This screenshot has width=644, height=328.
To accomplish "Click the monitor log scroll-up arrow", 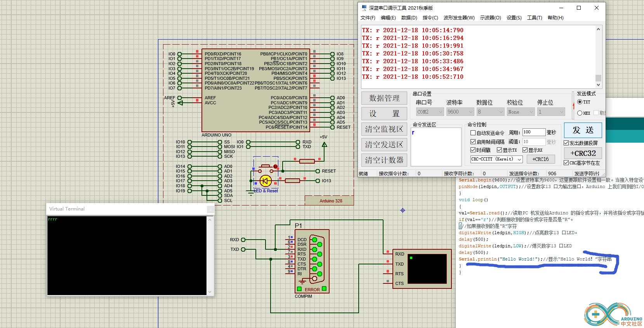I will click(598, 29).
